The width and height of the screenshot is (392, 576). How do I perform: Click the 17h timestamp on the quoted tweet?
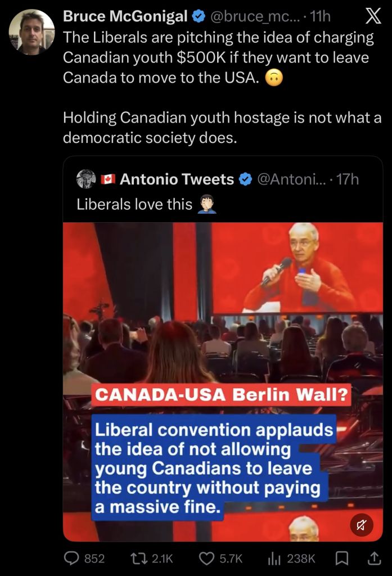[348, 179]
